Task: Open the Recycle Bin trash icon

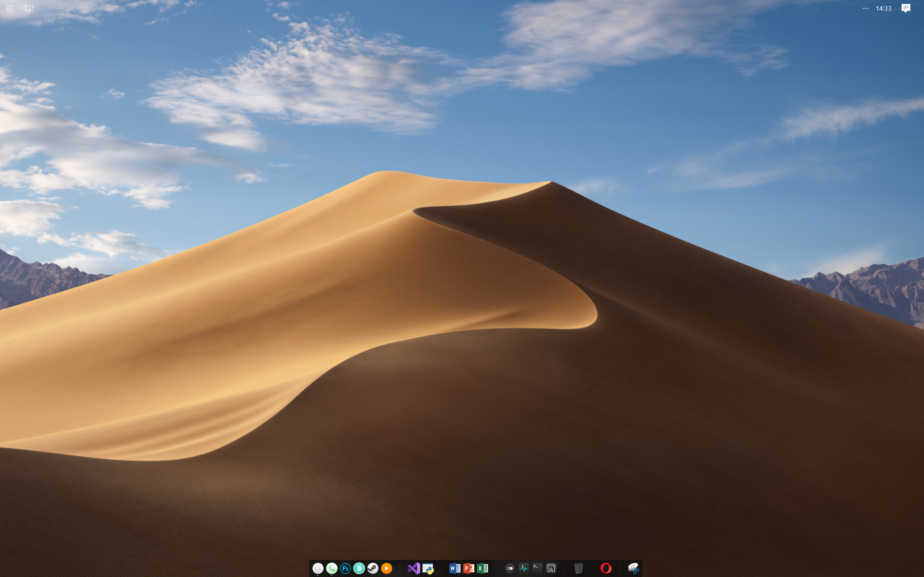Action: (579, 569)
